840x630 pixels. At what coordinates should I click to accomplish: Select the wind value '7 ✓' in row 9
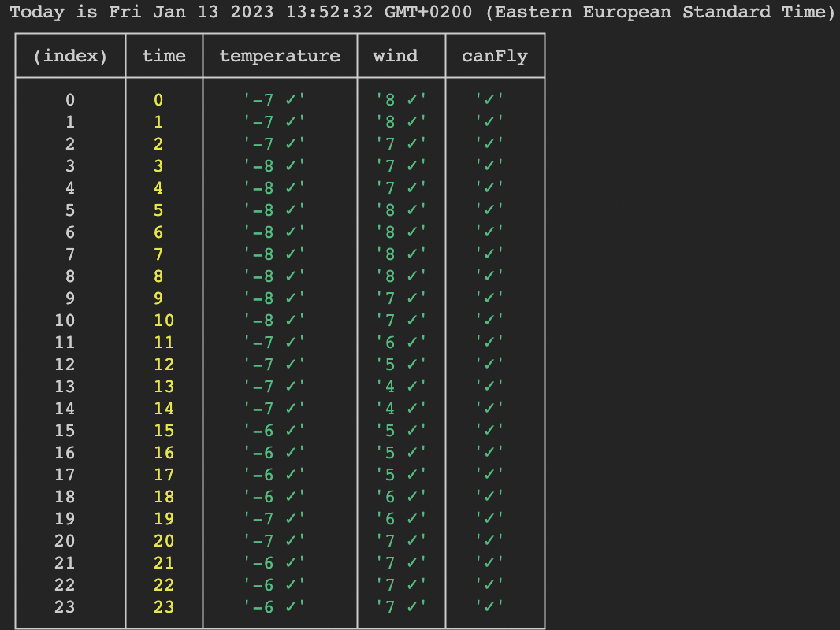coord(401,298)
